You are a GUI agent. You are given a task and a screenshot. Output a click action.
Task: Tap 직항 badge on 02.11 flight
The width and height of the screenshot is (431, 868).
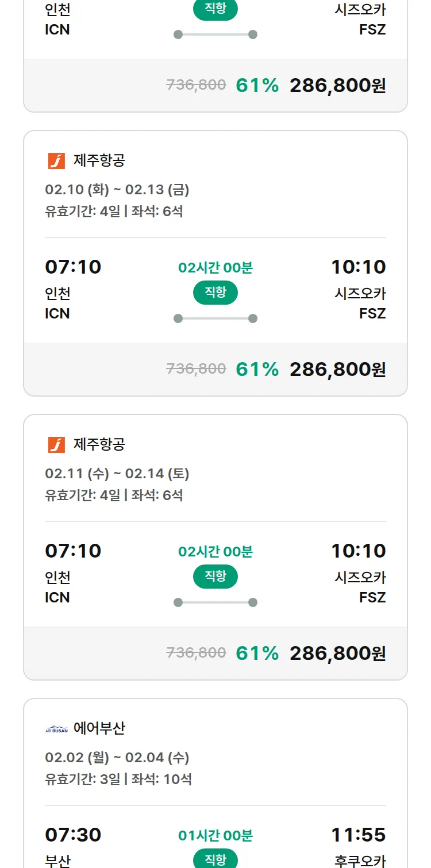coord(215,577)
